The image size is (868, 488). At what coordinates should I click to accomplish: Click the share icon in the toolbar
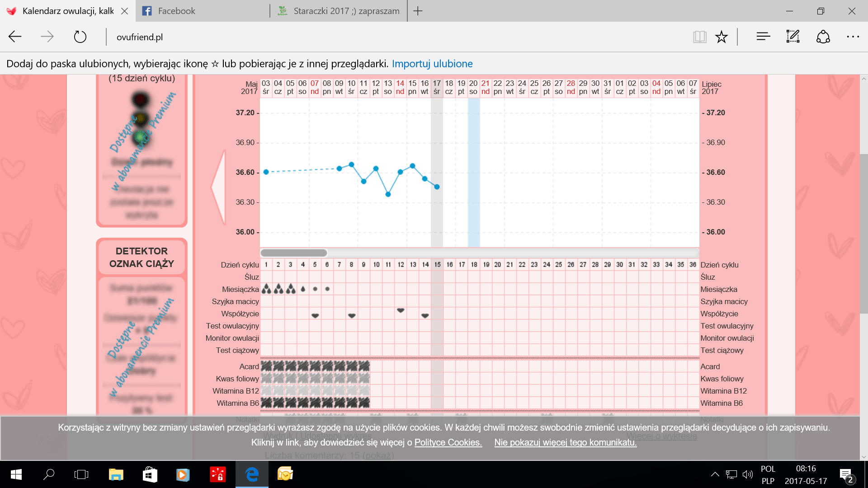pyautogui.click(x=823, y=37)
